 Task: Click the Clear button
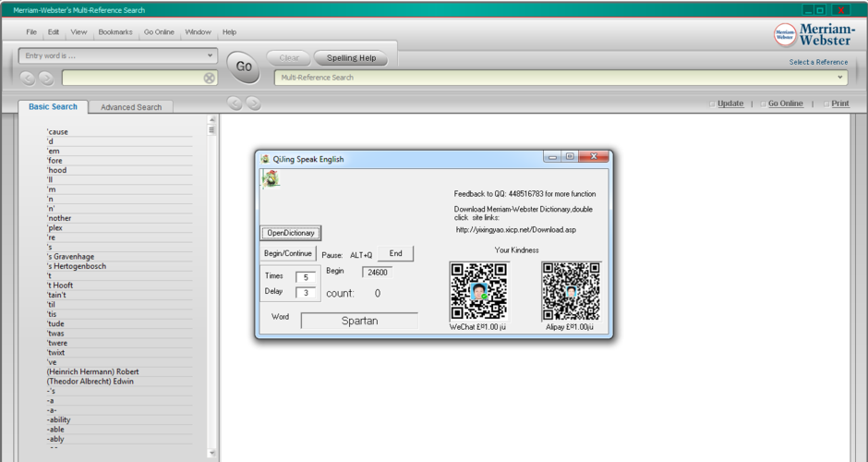tap(289, 57)
